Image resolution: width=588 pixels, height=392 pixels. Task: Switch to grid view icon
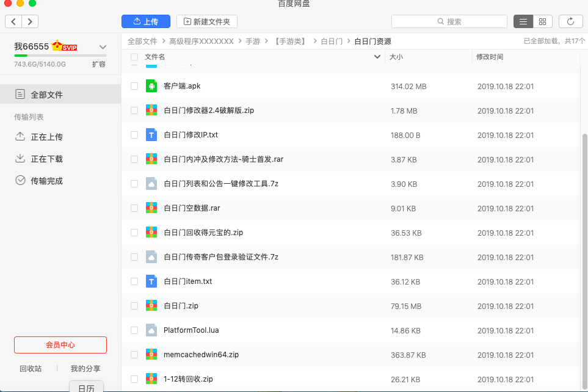tap(542, 21)
